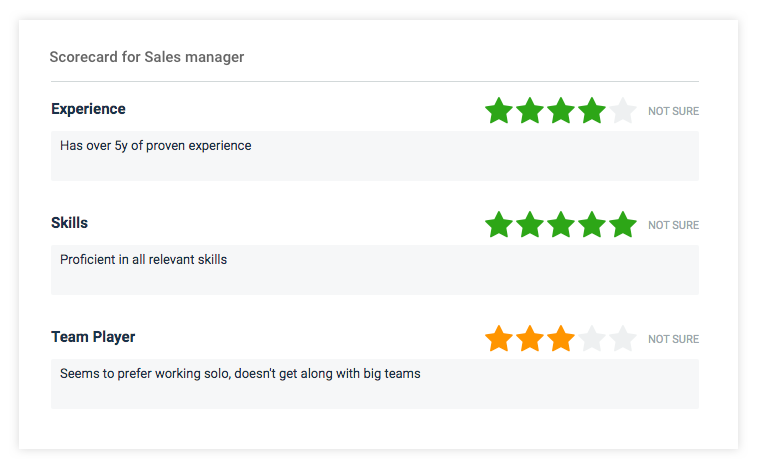Image resolution: width=758 pixels, height=473 pixels.
Task: Set Skills rating to three stars
Action: [x=561, y=224]
